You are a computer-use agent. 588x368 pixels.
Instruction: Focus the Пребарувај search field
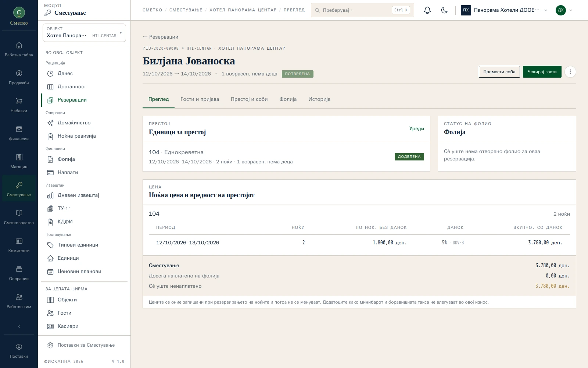362,10
